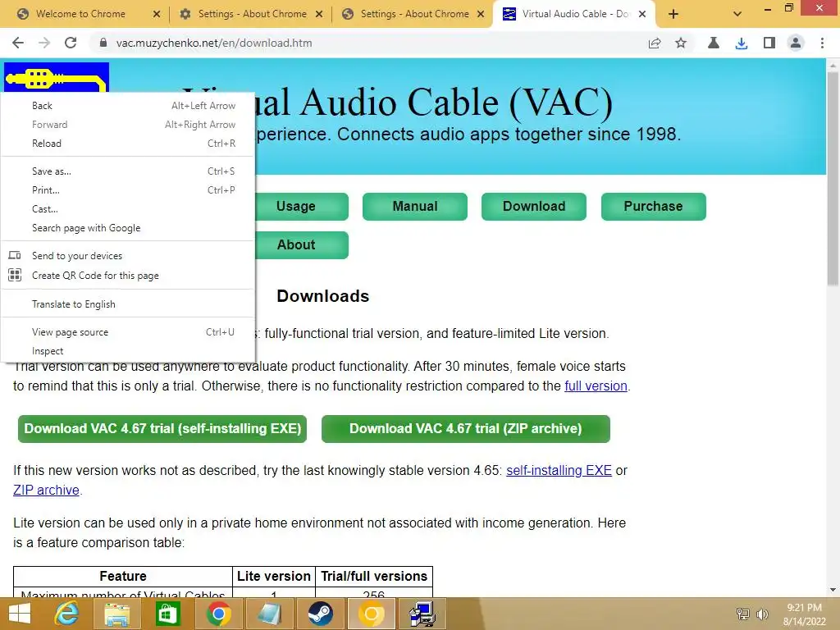840x630 pixels.
Task: Open the downloads toolbar icon
Action: [742, 43]
